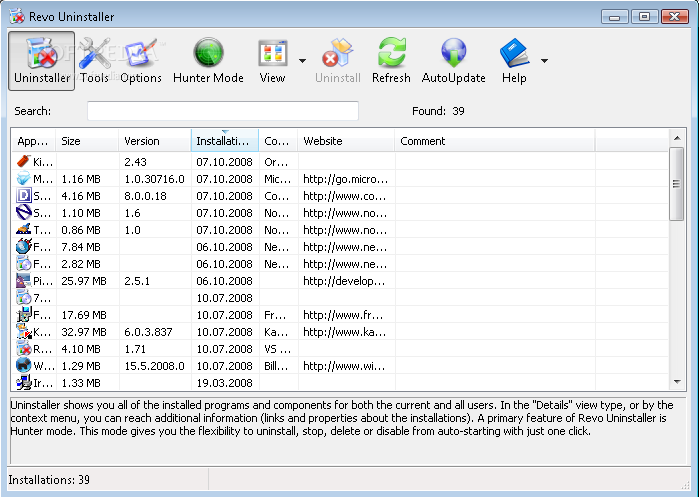700x497 pixels.
Task: Sort by the Website column header
Action: [346, 141]
